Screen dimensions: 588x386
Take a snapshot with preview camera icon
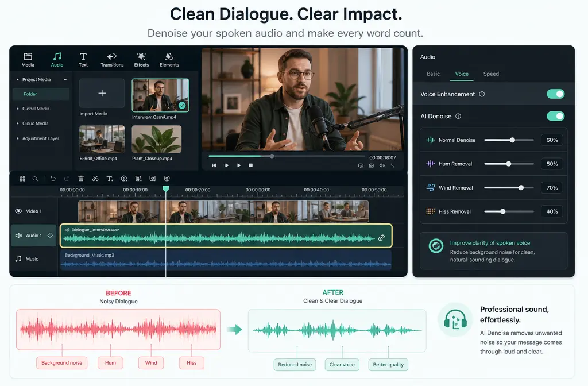point(372,165)
